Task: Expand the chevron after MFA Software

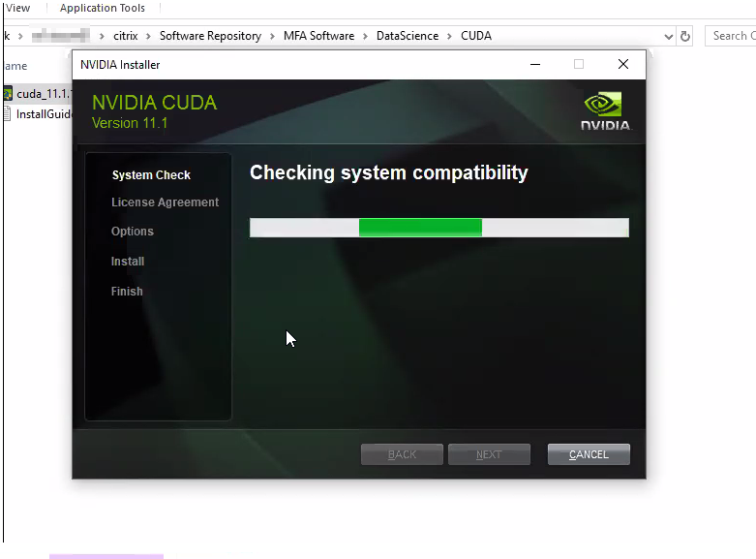Action: coord(366,36)
